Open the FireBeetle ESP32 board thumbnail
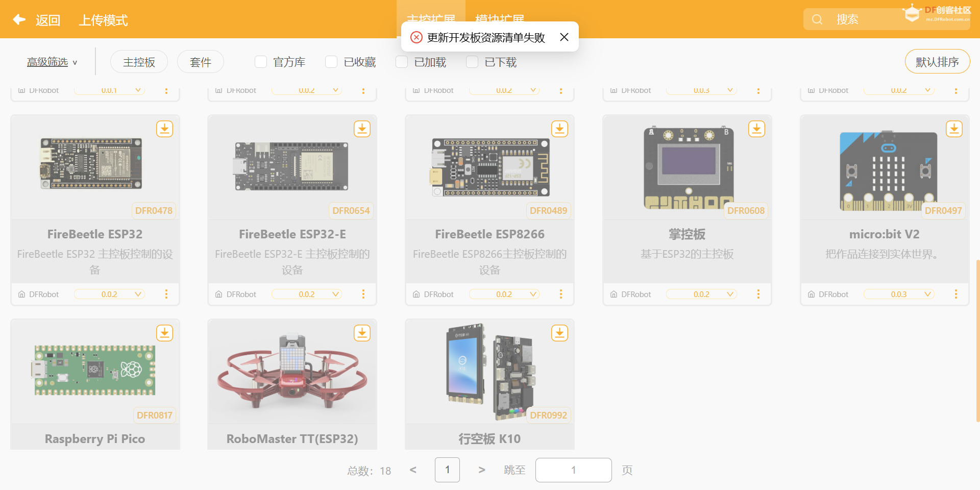 [x=92, y=163]
